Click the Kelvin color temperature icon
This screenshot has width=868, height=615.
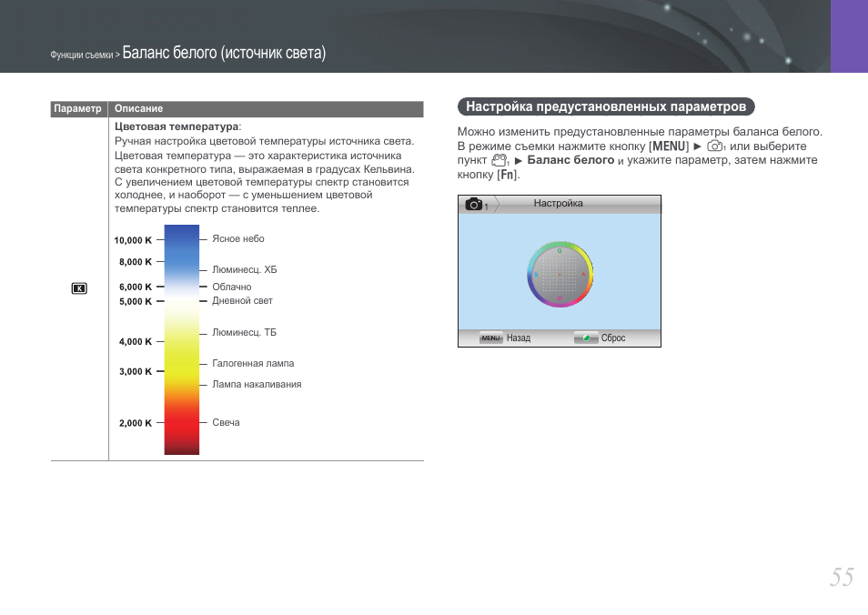(79, 288)
